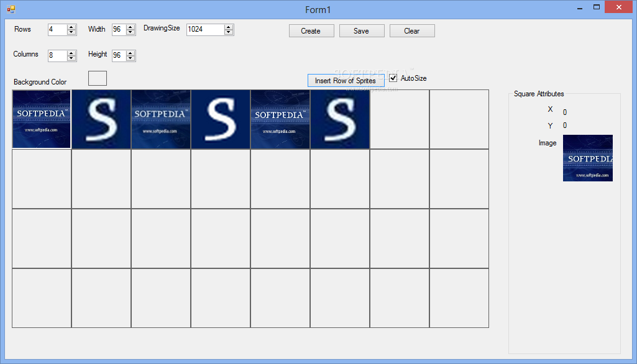
Task: Click the DrawingSize label
Action: click(162, 28)
